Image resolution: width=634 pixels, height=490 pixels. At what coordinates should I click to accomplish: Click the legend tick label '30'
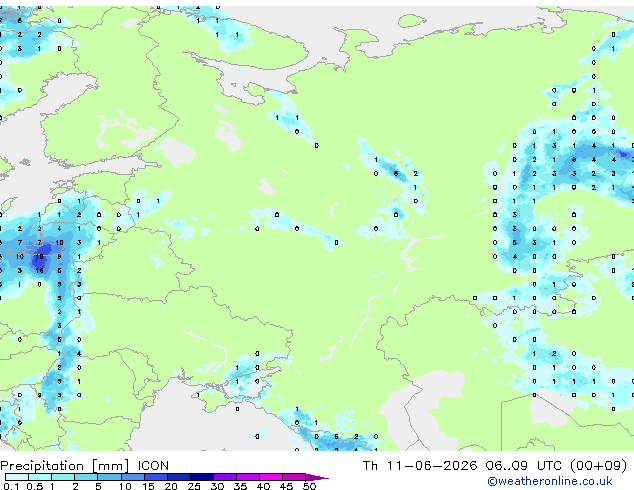click(217, 486)
